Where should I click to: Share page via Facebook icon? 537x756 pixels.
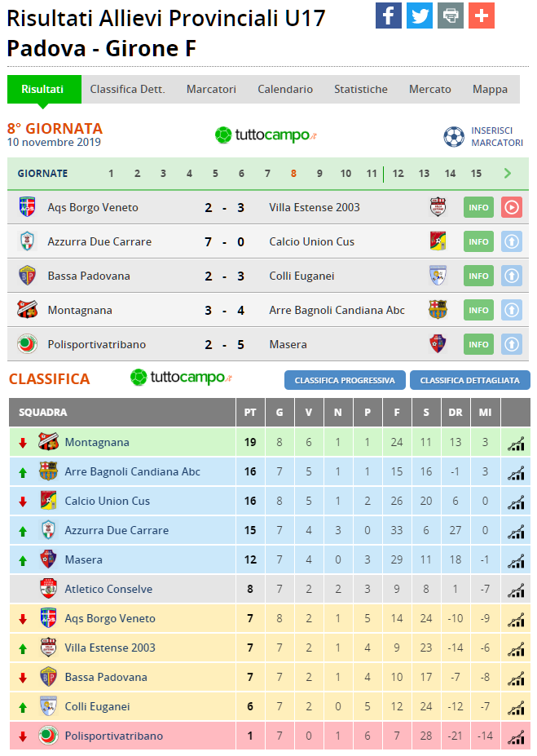pyautogui.click(x=388, y=15)
